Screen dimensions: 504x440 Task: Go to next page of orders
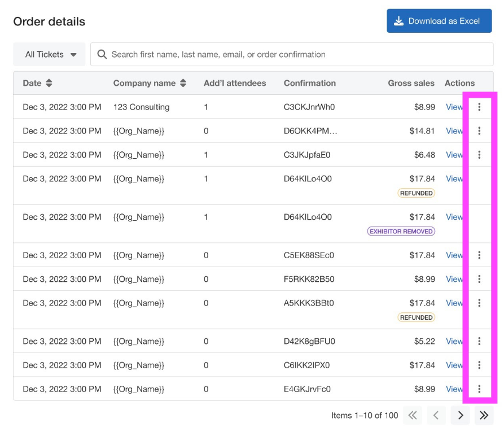(x=460, y=415)
